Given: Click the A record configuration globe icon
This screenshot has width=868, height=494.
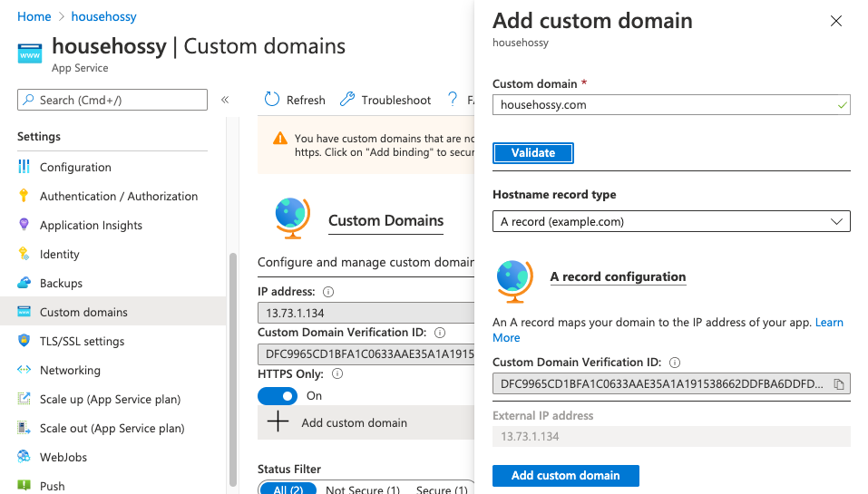Looking at the screenshot, I should [514, 281].
